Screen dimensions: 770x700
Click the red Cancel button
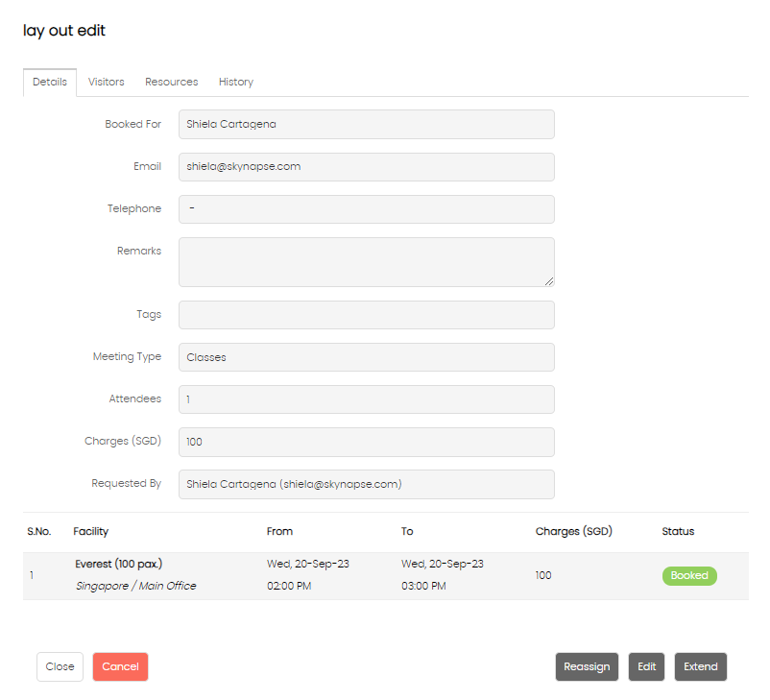click(x=120, y=666)
